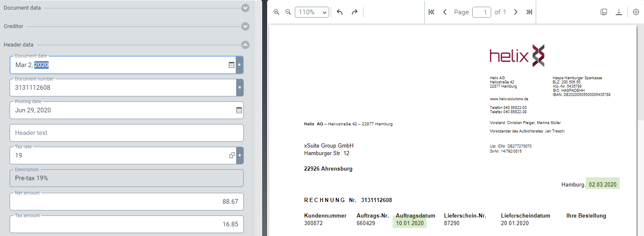
Task: Open viewer settings gear
Action: (x=636, y=12)
